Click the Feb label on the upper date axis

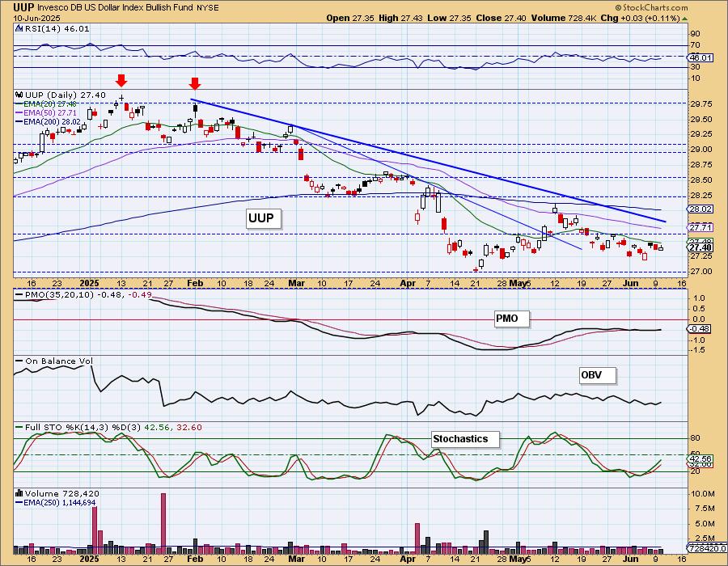(194, 283)
